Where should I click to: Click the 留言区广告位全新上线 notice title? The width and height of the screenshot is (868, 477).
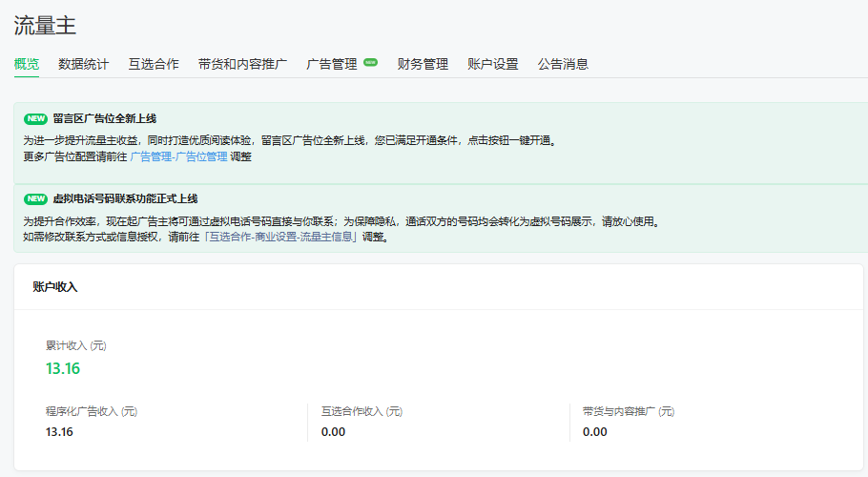pyautogui.click(x=105, y=119)
